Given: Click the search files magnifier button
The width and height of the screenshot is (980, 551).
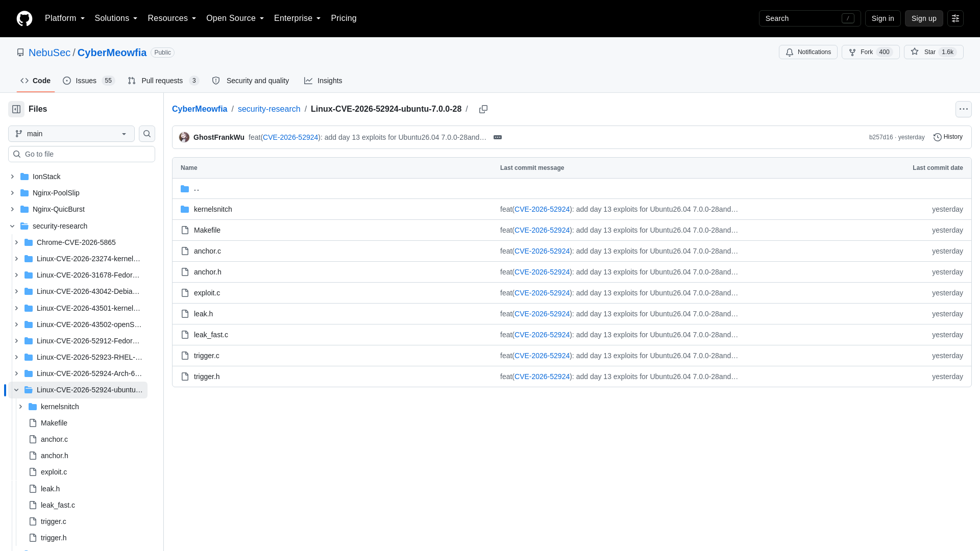Looking at the screenshot, I should (147, 134).
